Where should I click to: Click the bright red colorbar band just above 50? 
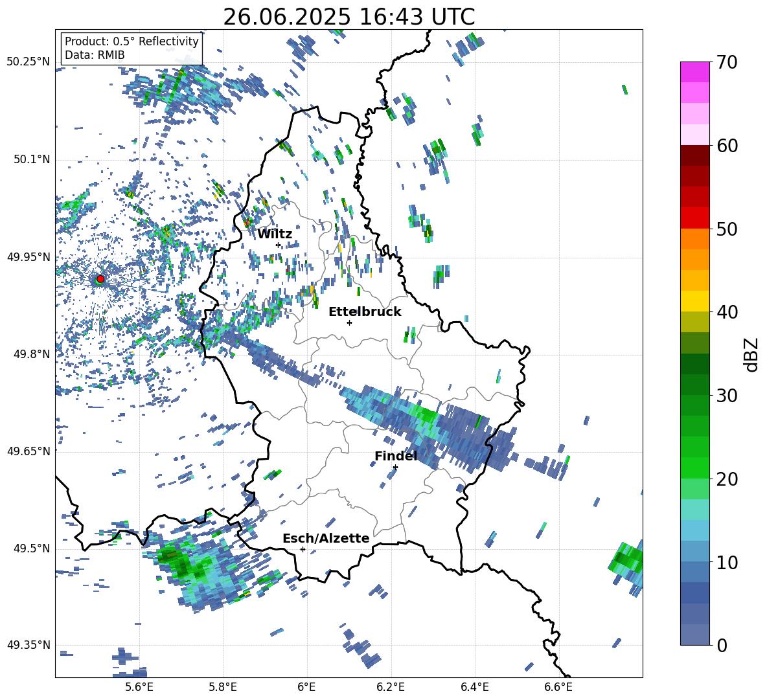pyautogui.click(x=694, y=218)
